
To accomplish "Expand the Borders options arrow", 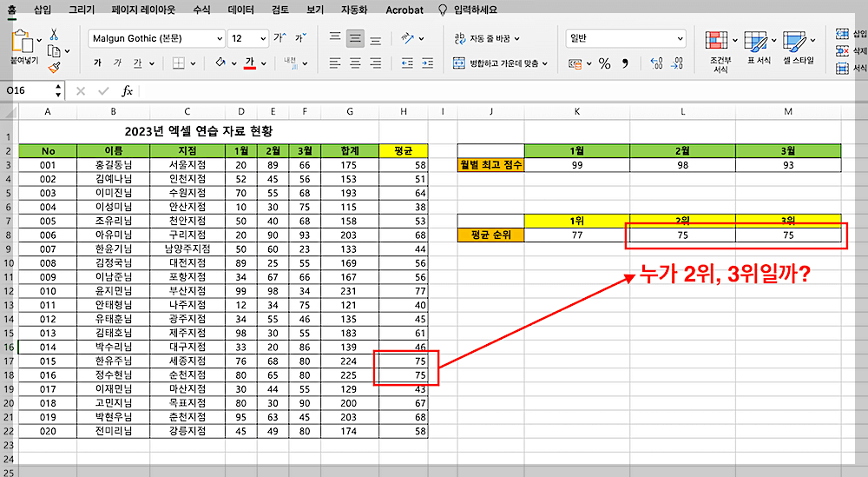I will [193, 63].
